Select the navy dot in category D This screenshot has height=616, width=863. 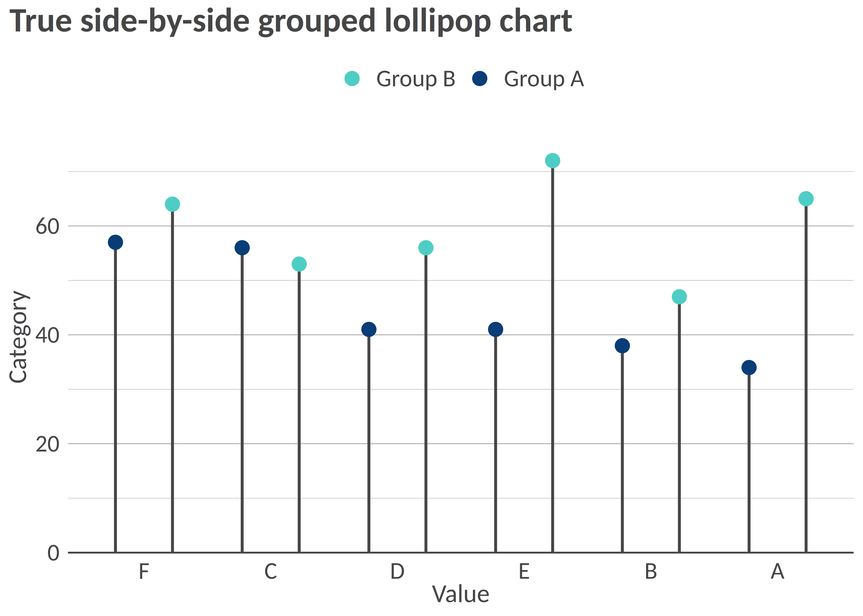coord(369,329)
